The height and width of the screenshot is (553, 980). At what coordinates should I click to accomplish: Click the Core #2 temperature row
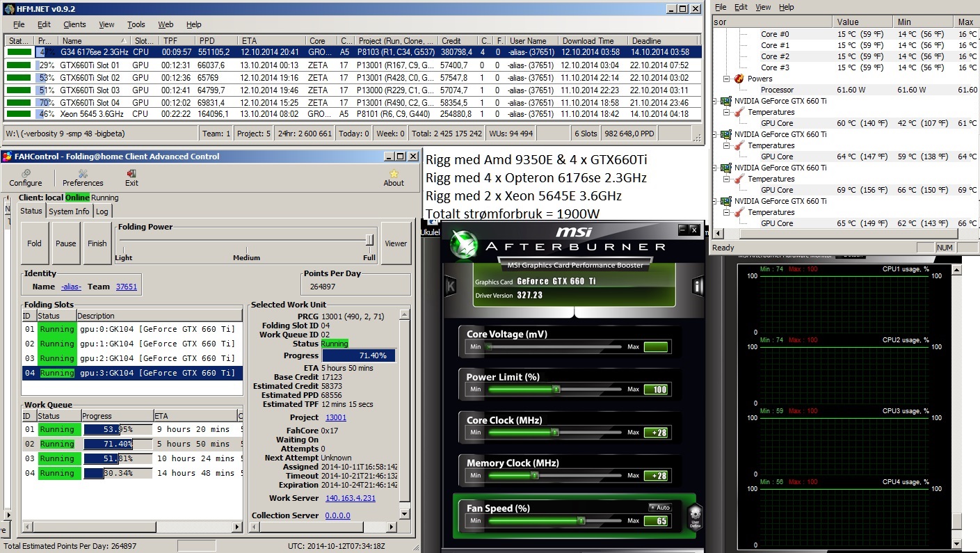pos(845,56)
